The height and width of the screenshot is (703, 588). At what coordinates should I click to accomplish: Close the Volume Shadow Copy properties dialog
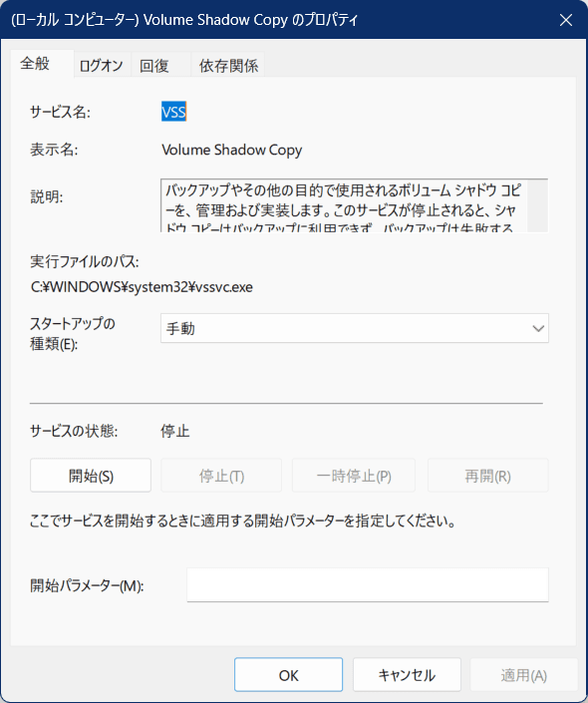tap(566, 20)
